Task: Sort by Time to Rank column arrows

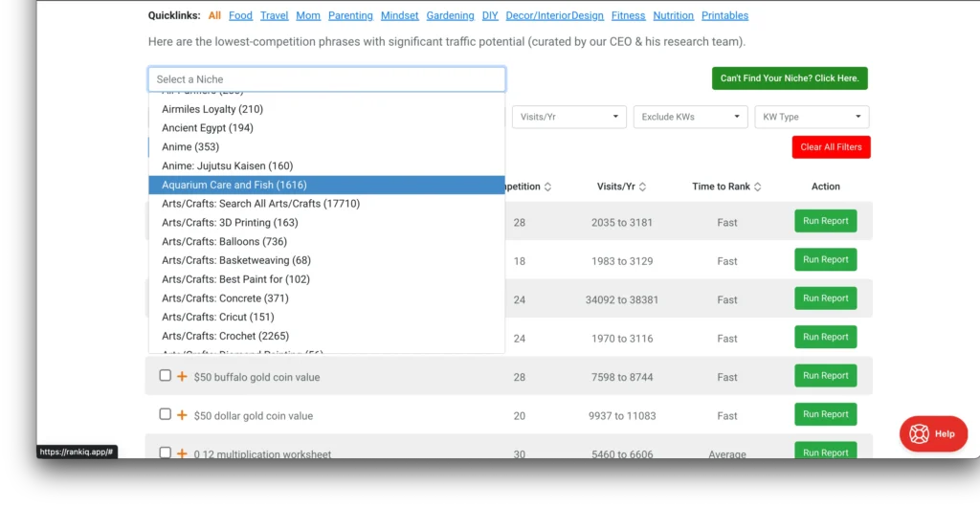Action: tap(758, 187)
